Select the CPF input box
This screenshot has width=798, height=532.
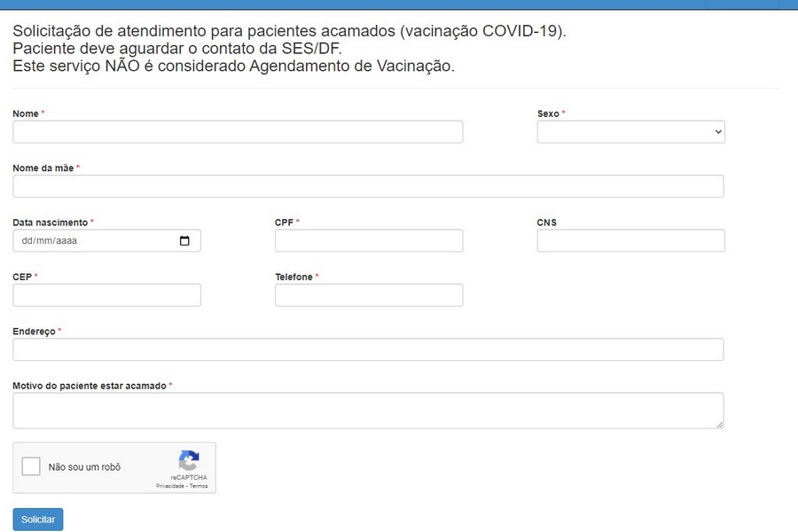[369, 241]
